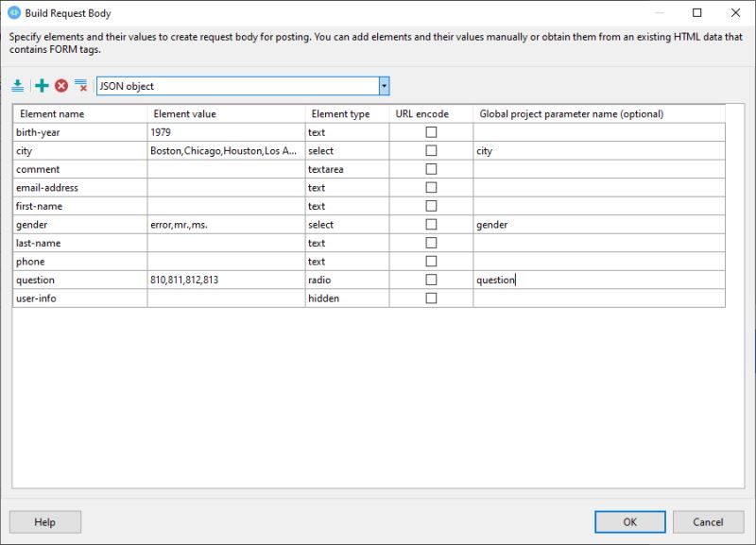This screenshot has width=756, height=545.
Task: Close the Build Request Body dialog
Action: (x=735, y=12)
